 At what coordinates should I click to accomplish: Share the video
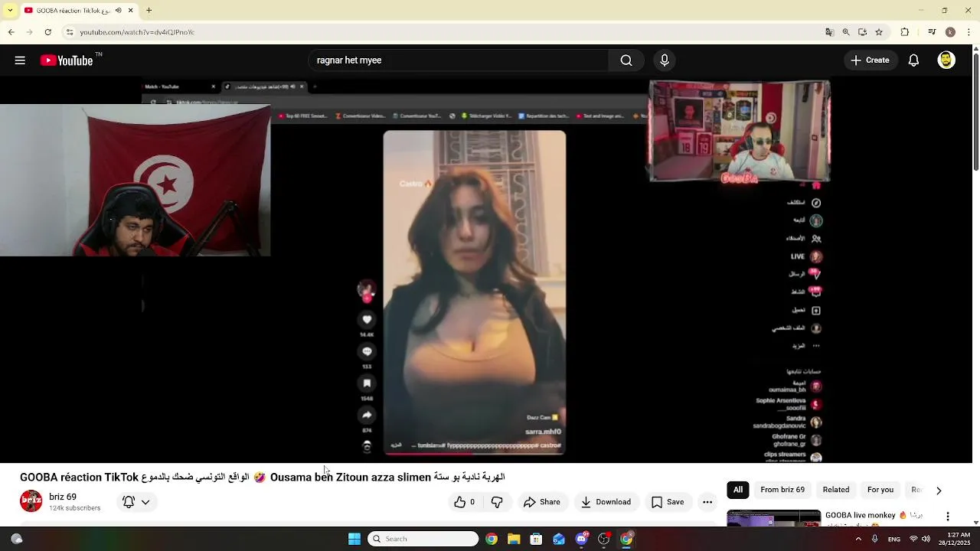pyautogui.click(x=541, y=502)
